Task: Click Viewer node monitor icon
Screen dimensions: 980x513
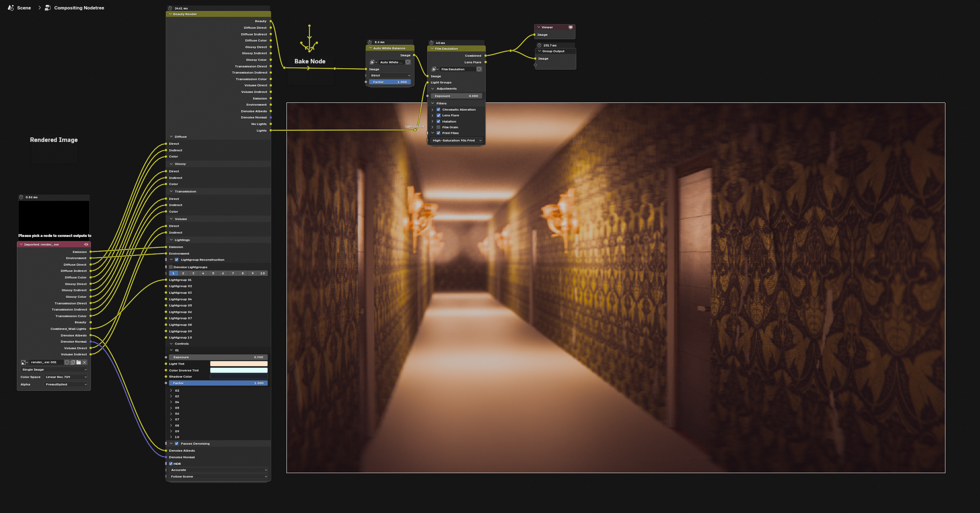Action: pyautogui.click(x=570, y=27)
